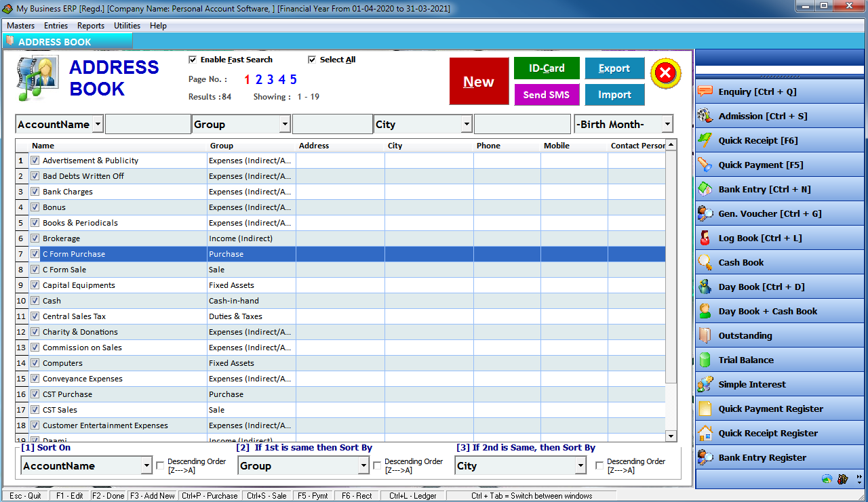Toggle the Enable Fast Search checkbox
This screenshot has width=868, height=502.
(x=194, y=59)
